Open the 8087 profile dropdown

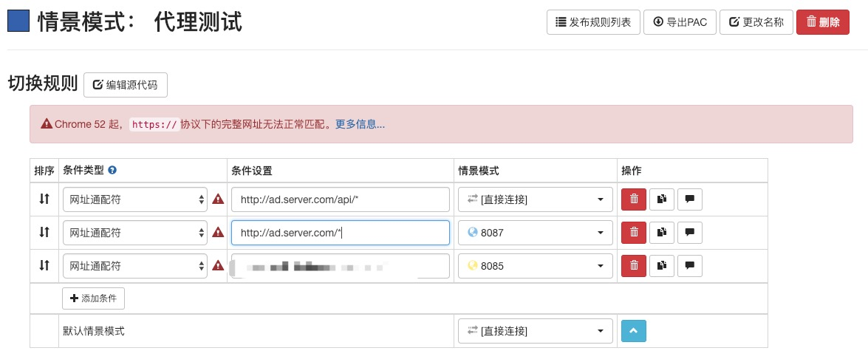click(x=536, y=233)
